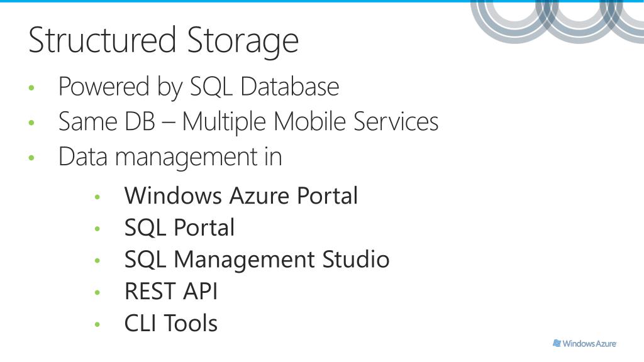The width and height of the screenshot is (644, 362).
Task: Click Same DB – Multiple Mobile Services text
Action: click(248, 122)
